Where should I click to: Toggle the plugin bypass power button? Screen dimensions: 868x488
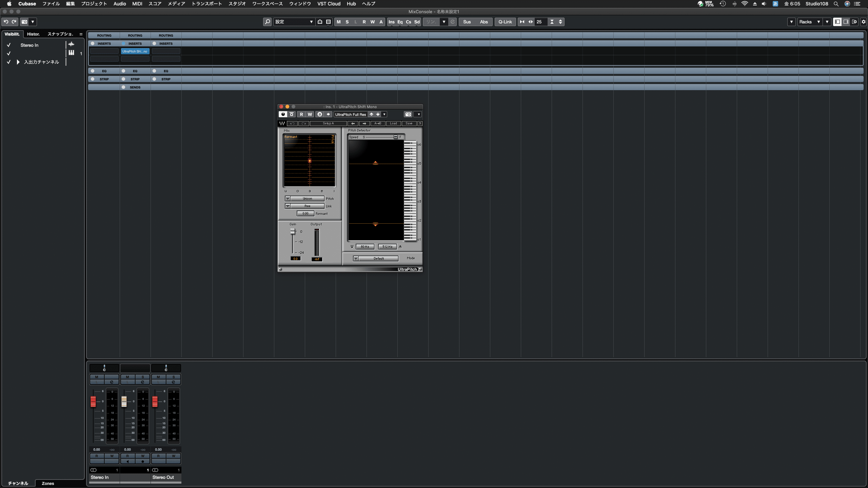coord(283,114)
